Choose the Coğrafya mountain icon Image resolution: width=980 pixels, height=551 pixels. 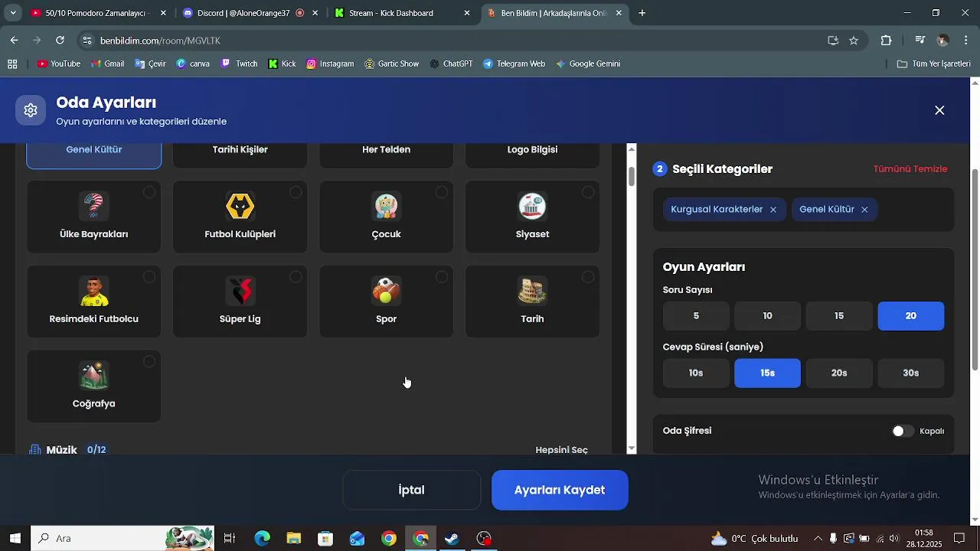pos(93,376)
